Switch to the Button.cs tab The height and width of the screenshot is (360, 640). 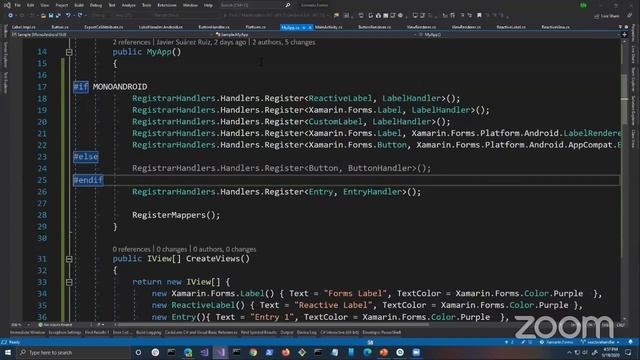[60, 27]
